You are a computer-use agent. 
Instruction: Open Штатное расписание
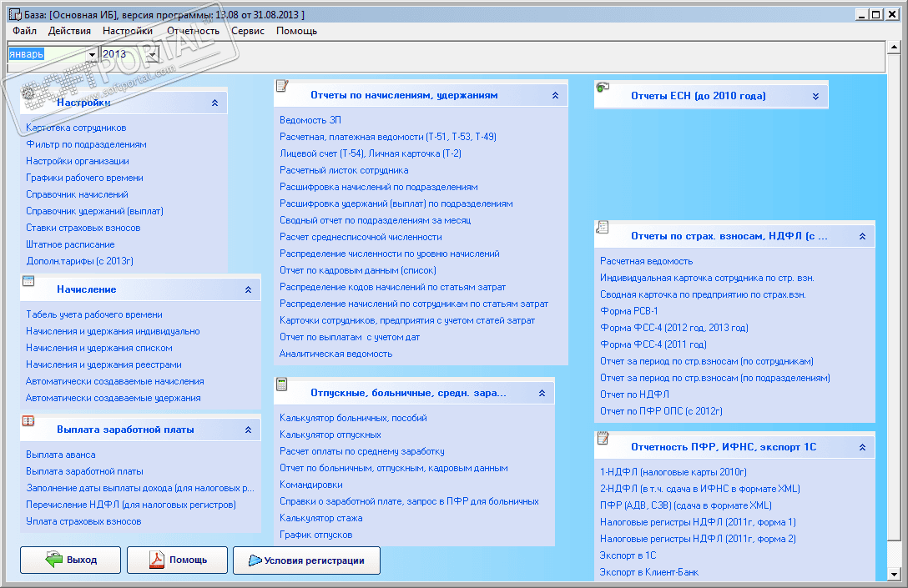pyautogui.click(x=70, y=244)
